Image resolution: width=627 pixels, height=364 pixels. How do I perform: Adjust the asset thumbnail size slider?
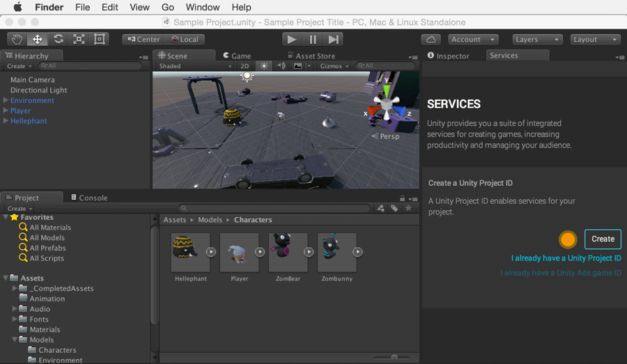pyautogui.click(x=394, y=357)
